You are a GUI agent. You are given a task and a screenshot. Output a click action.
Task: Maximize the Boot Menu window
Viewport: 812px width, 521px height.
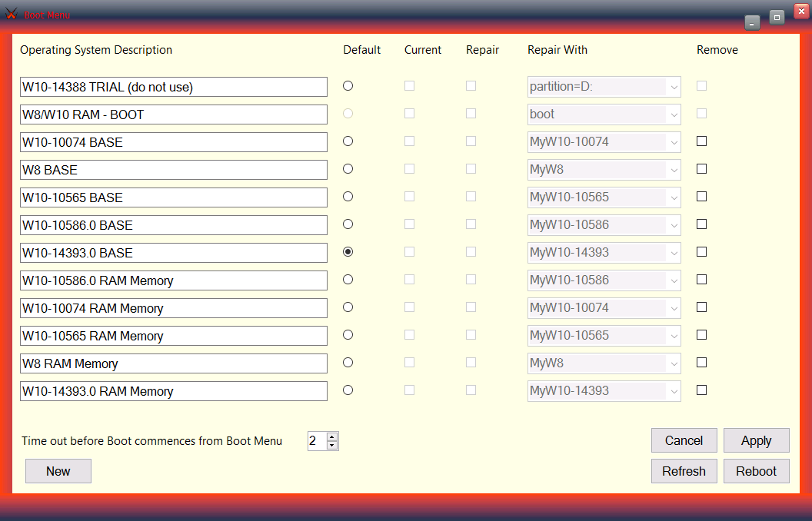(x=777, y=18)
